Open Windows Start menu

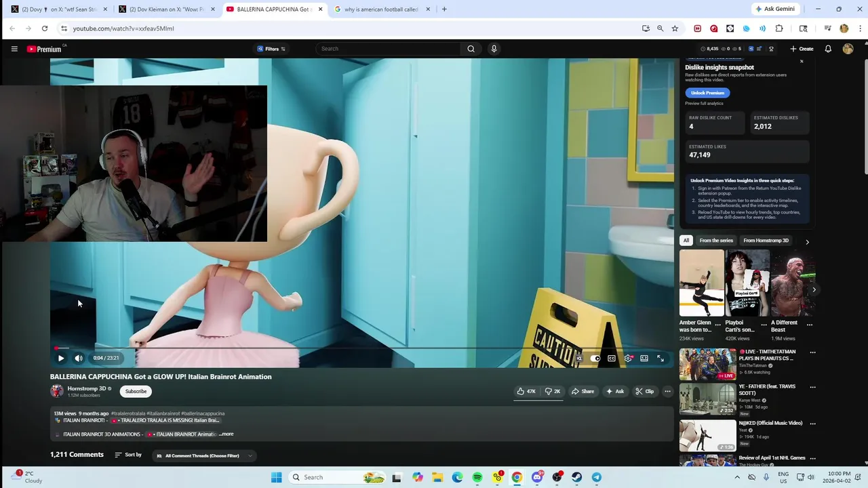[x=276, y=477]
